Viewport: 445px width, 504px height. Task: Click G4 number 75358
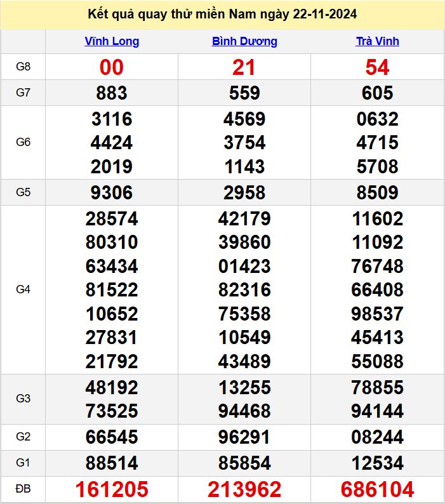coord(244,314)
